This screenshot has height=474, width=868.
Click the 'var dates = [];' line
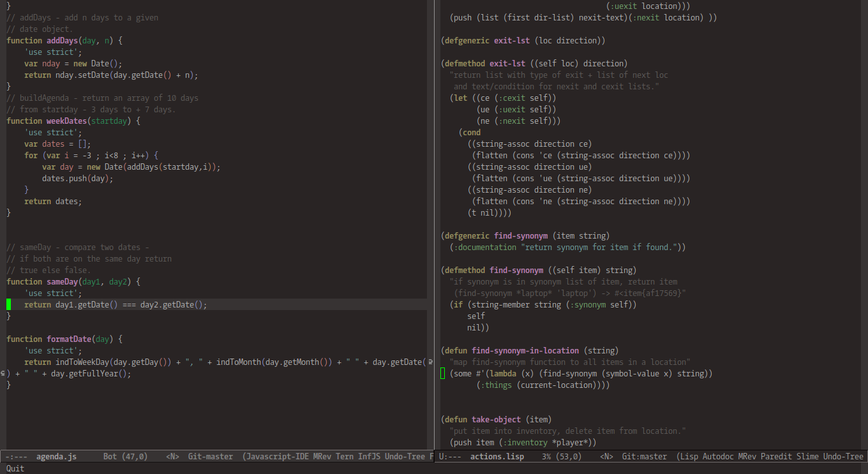point(58,144)
